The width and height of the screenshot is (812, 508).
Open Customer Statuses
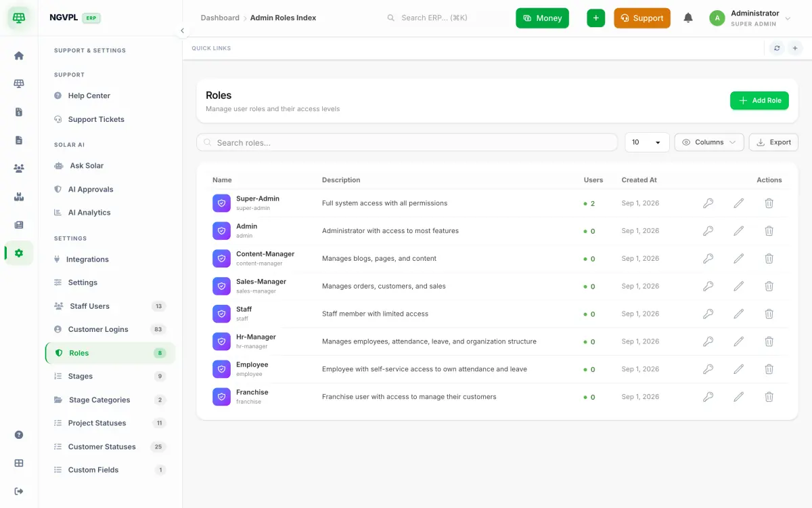(x=110, y=446)
